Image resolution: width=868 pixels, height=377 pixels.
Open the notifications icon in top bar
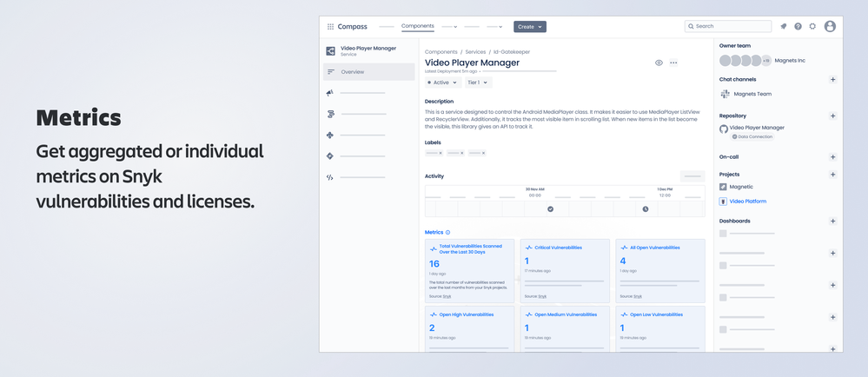click(784, 26)
